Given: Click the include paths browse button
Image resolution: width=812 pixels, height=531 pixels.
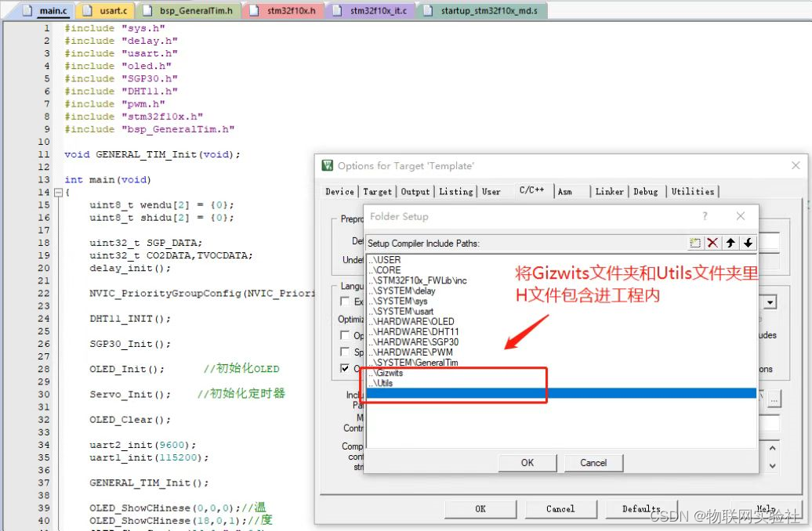Looking at the screenshot, I should coord(774,399).
